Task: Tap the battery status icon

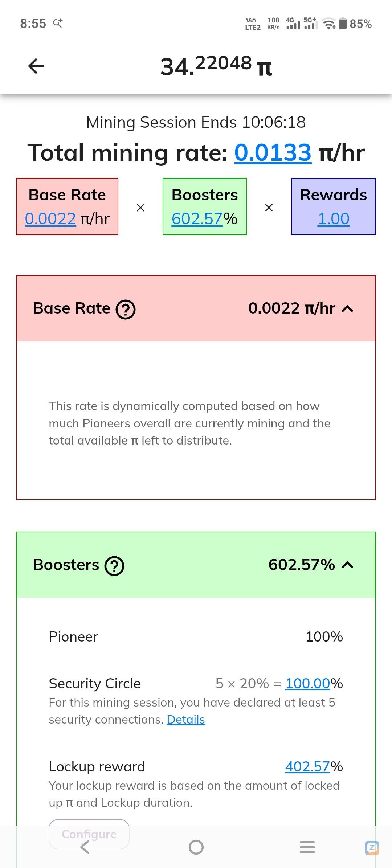Action: coord(342,24)
